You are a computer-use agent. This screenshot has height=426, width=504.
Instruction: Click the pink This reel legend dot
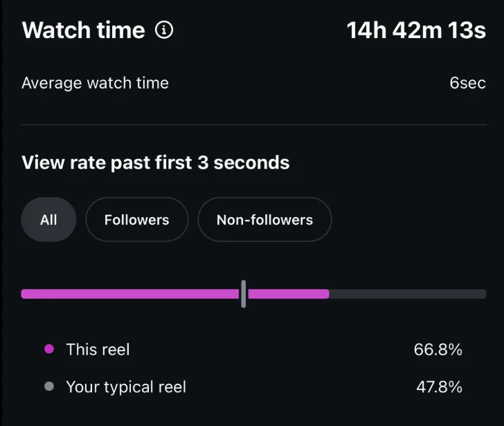[x=49, y=349]
